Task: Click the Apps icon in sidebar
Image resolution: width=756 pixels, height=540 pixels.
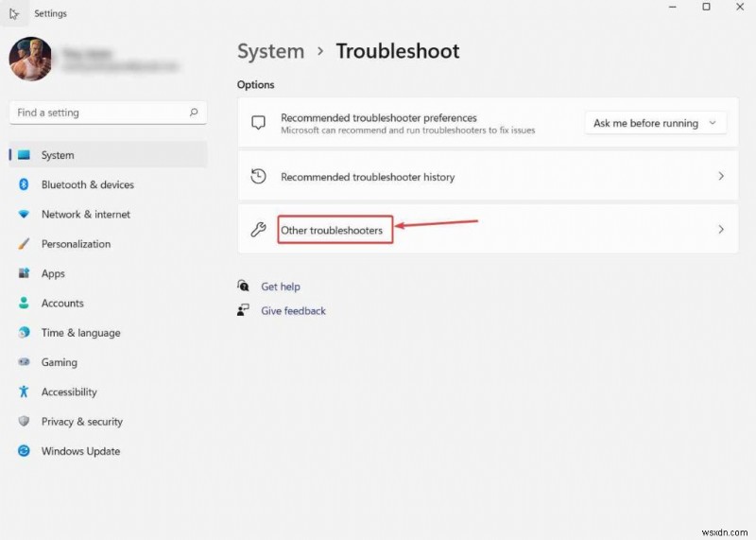Action: [24, 273]
